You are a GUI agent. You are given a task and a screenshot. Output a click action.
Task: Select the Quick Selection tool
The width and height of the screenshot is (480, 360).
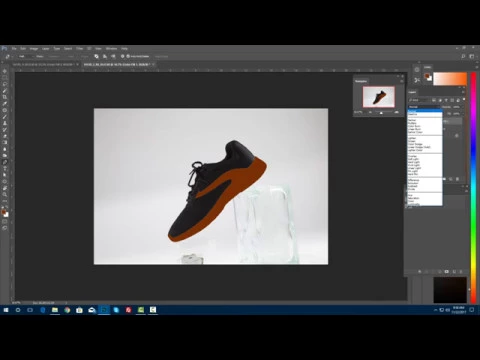click(x=5, y=91)
